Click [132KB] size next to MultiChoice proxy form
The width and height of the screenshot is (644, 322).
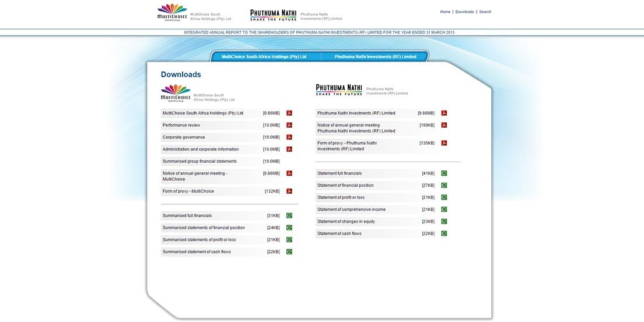click(272, 191)
